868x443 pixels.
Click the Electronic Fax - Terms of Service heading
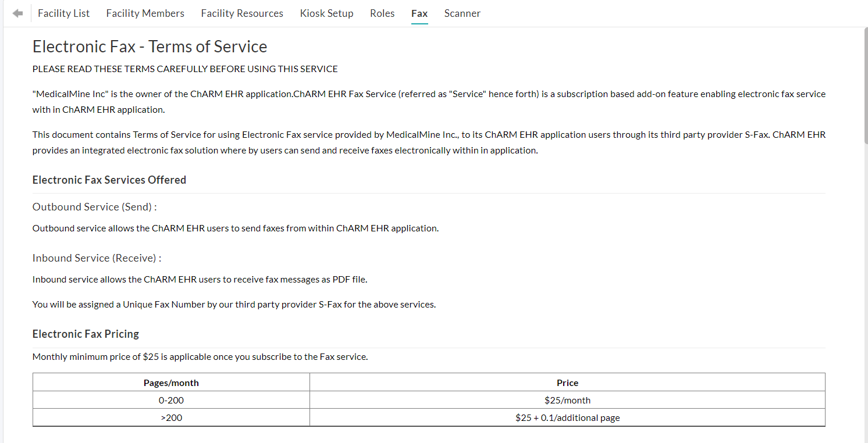(x=150, y=46)
